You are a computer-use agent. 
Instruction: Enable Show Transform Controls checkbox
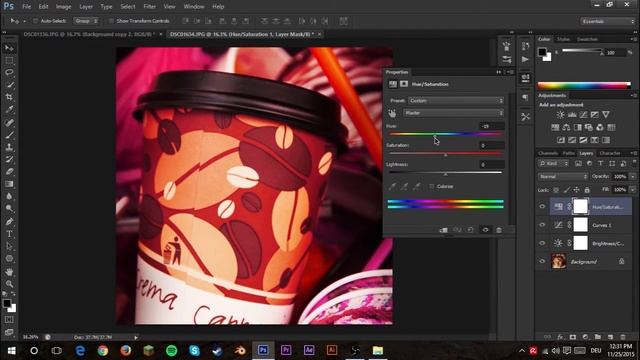pyautogui.click(x=111, y=21)
